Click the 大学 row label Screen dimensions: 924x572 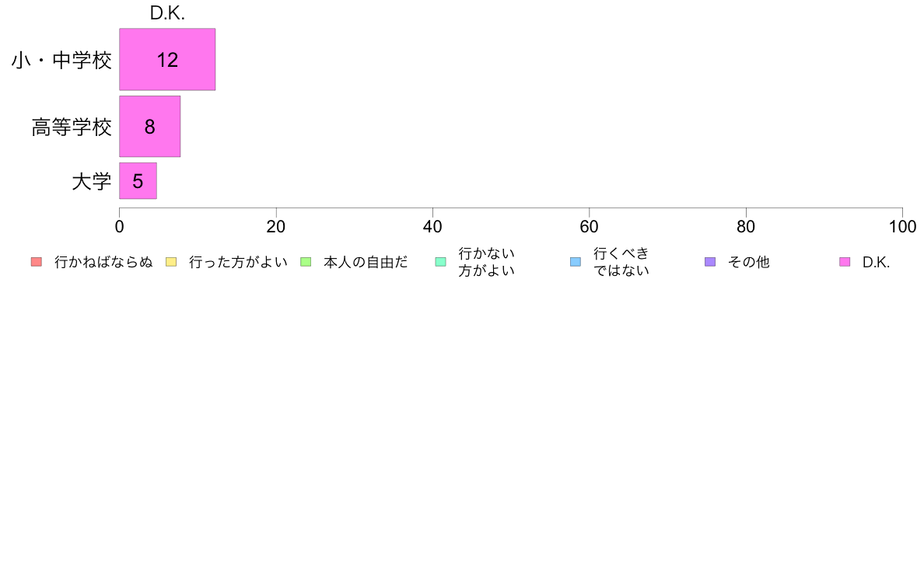click(91, 181)
